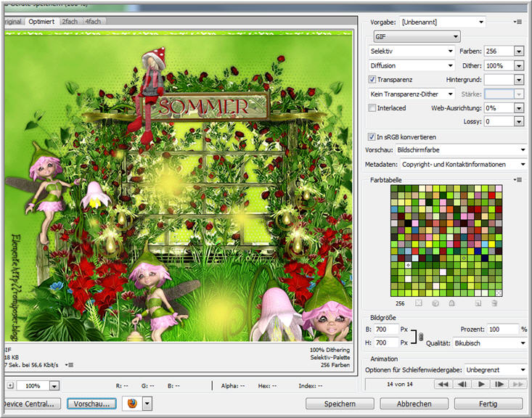Jump to first animation frame
The image size is (532, 418).
pos(443,384)
